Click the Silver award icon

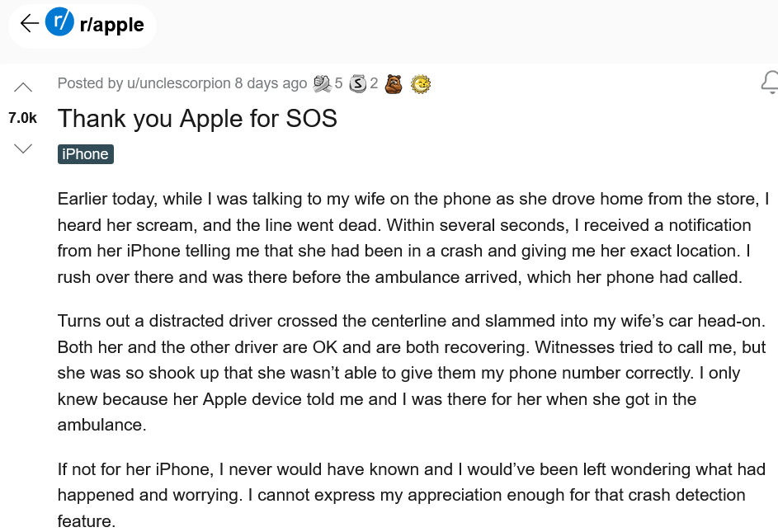(x=358, y=83)
